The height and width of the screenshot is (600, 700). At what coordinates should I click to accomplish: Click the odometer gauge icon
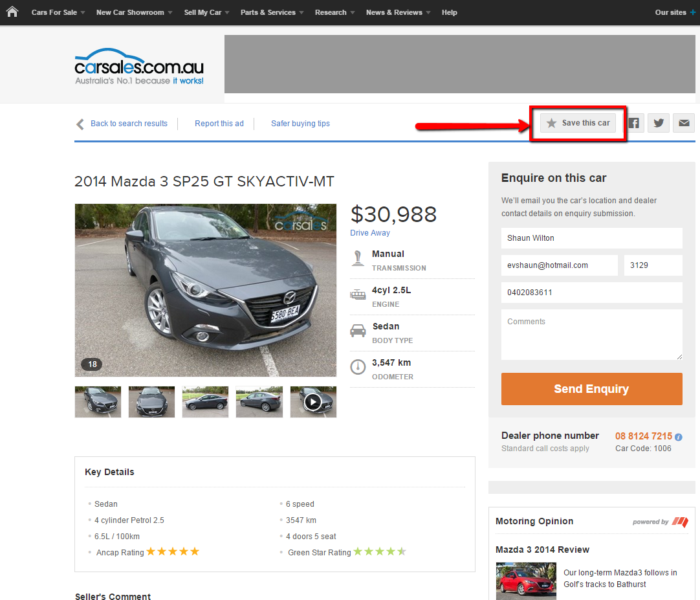point(358,367)
